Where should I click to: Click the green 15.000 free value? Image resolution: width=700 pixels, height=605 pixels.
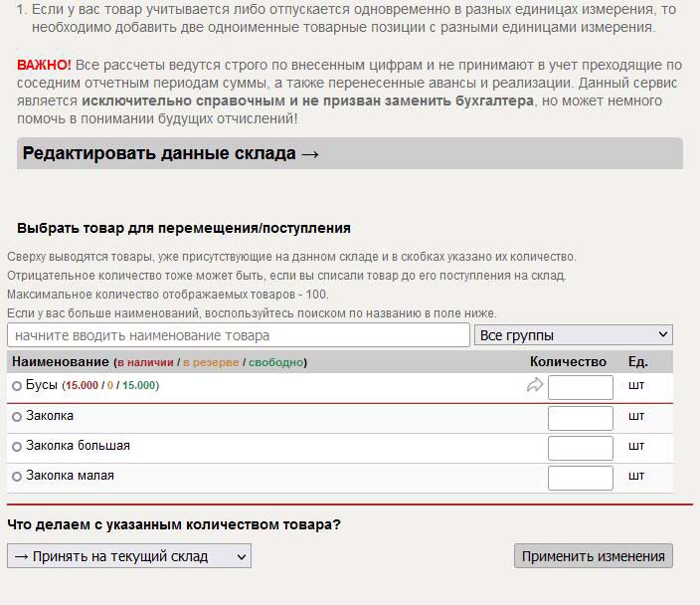[x=139, y=385]
